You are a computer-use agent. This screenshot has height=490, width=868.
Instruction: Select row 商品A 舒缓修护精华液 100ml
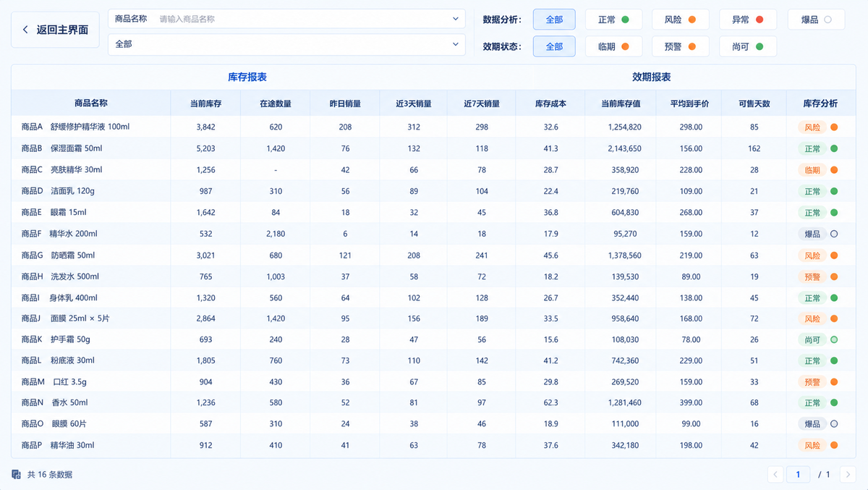(433, 127)
